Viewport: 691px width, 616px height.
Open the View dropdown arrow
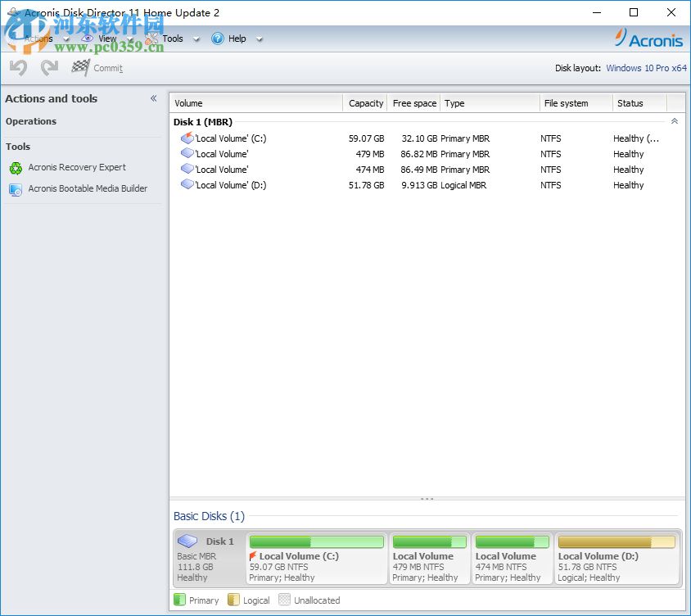[x=129, y=38]
